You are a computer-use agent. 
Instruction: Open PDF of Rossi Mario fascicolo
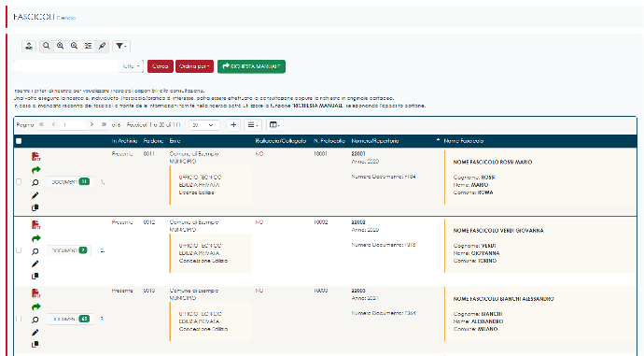(35, 156)
